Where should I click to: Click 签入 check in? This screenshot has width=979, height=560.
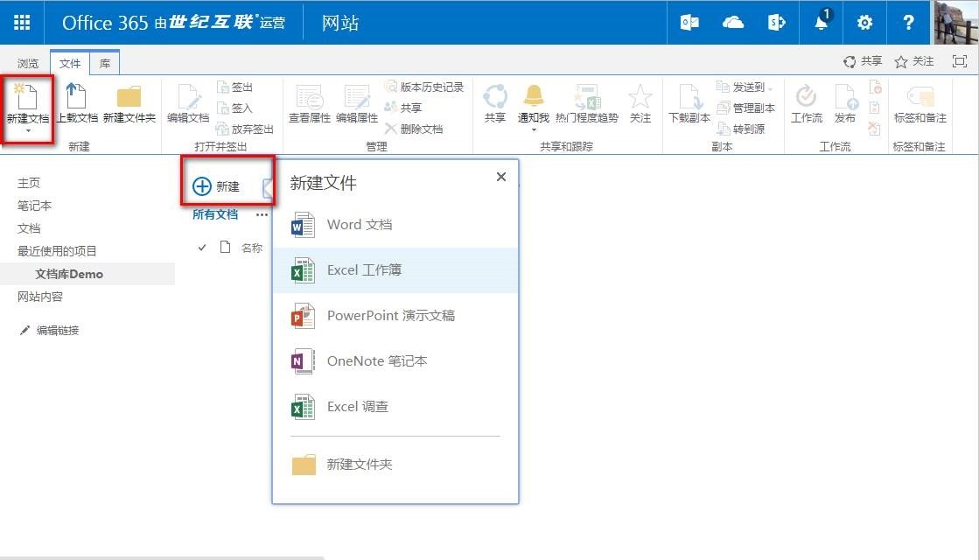coord(234,108)
